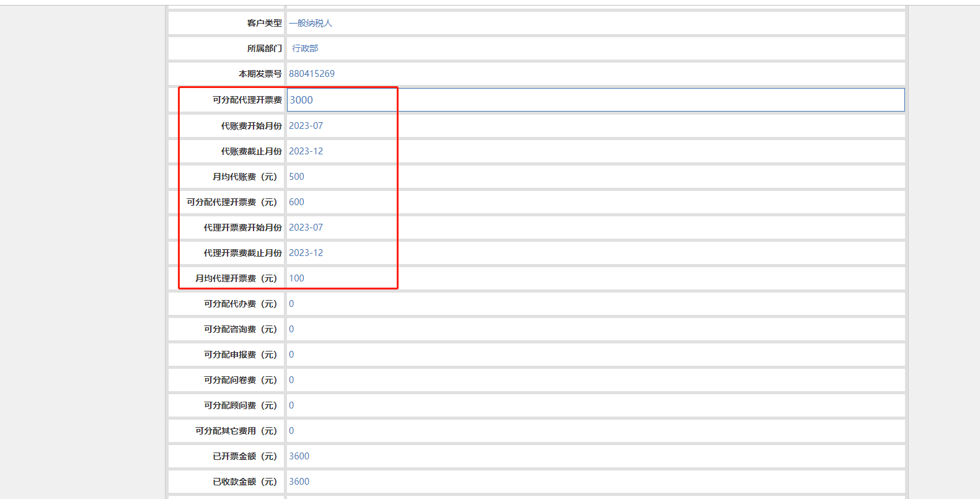Click the 客户类型 value 一般纳税人
The width and height of the screenshot is (980, 499).
point(311,23)
